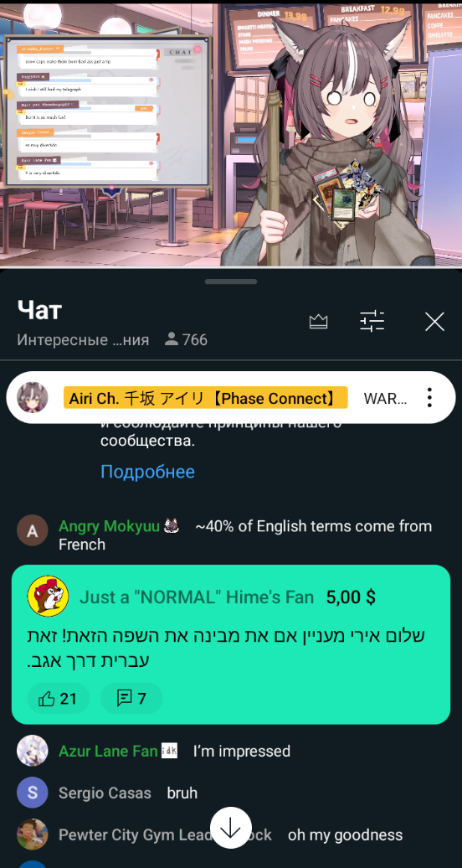Close the chat panel with the X icon
Screen dimensions: 462x868
point(434,321)
